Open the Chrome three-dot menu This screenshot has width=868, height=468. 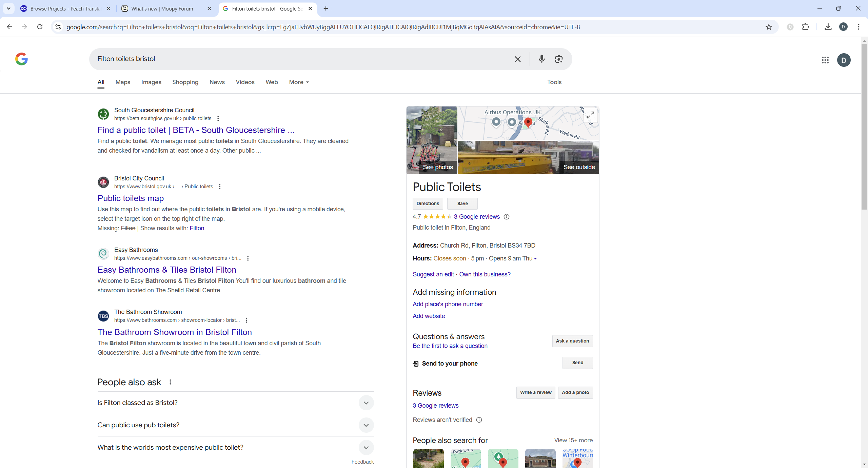tap(859, 27)
